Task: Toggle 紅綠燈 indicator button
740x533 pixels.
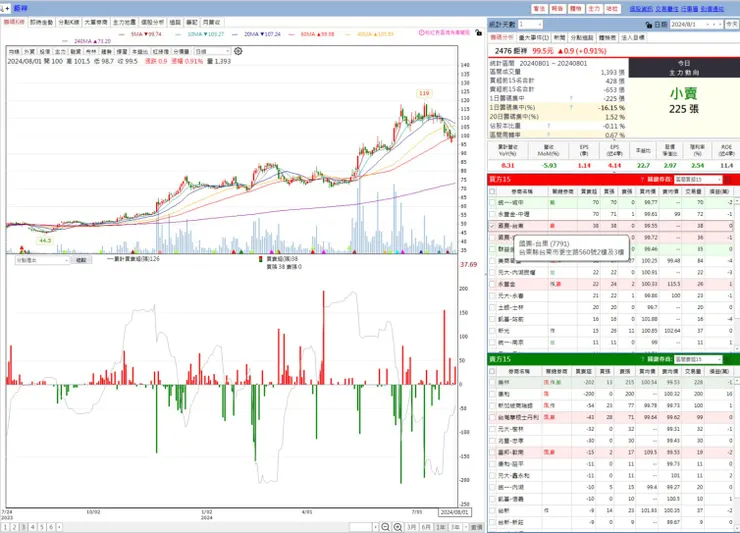Action: (160, 51)
